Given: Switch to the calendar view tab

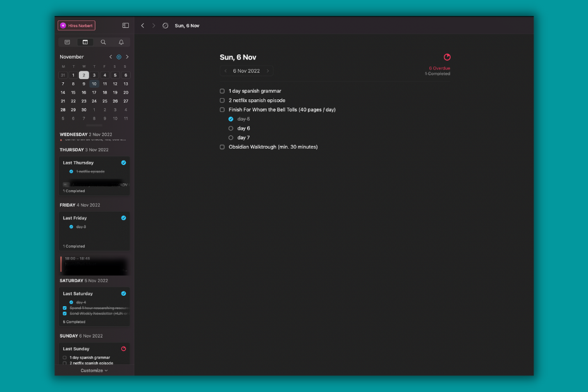Looking at the screenshot, I should point(85,42).
